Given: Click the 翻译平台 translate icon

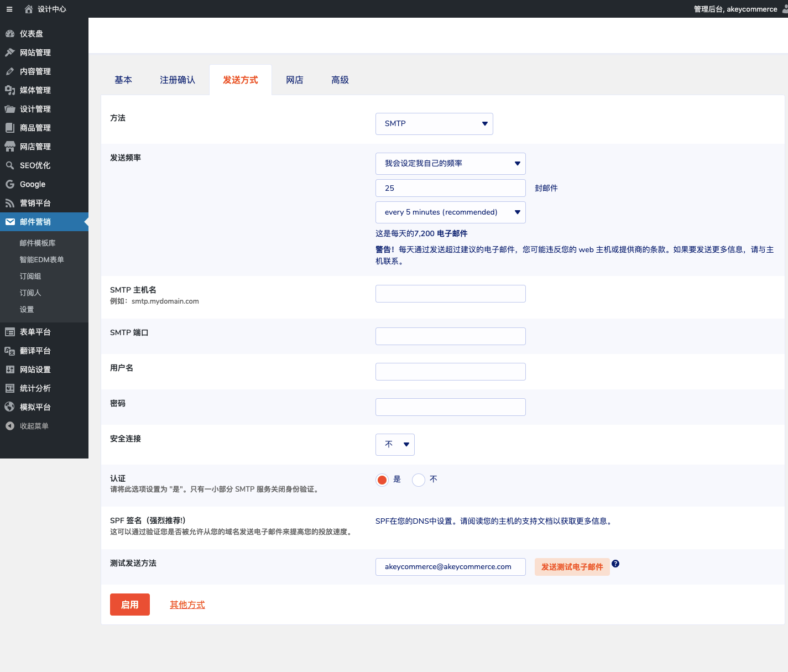Looking at the screenshot, I should coord(10,351).
